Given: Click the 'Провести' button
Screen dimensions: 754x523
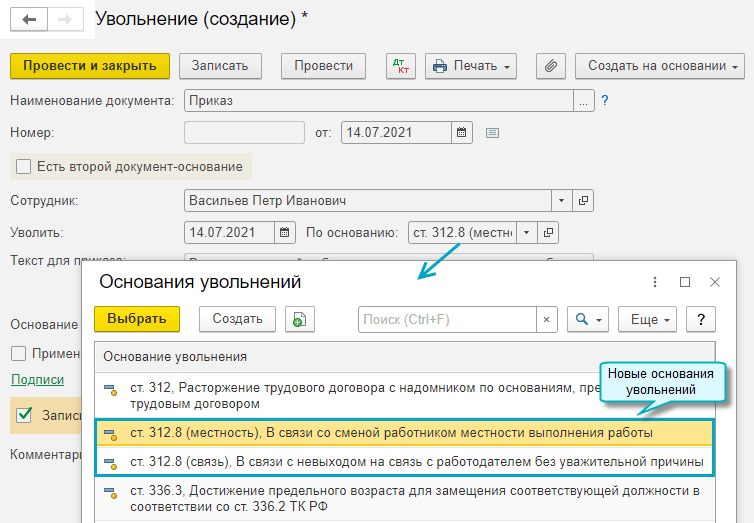Looking at the screenshot, I should coord(323,66).
